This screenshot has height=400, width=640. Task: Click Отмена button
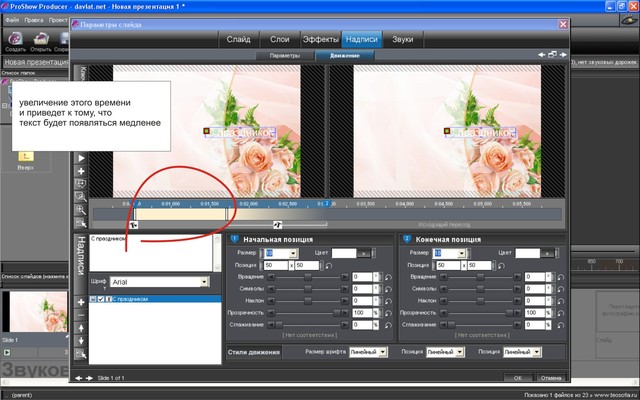coord(551,378)
